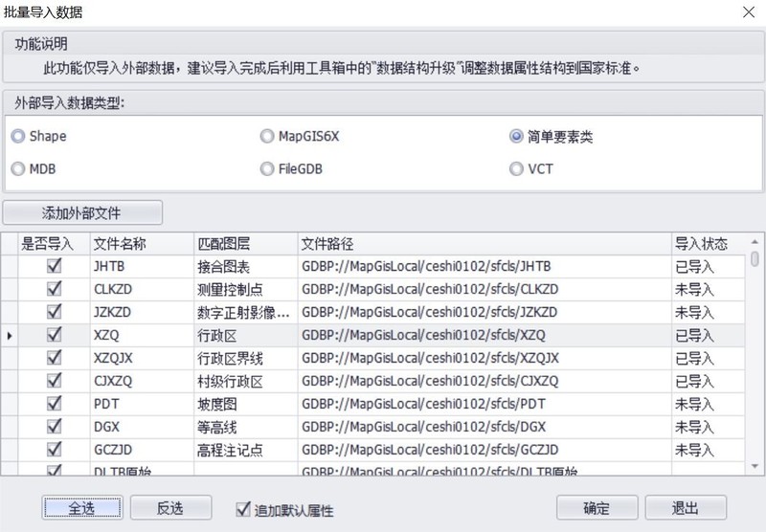This screenshot has width=766, height=532.
Task: Click 退出 to exit the dialog
Action: 686,508
